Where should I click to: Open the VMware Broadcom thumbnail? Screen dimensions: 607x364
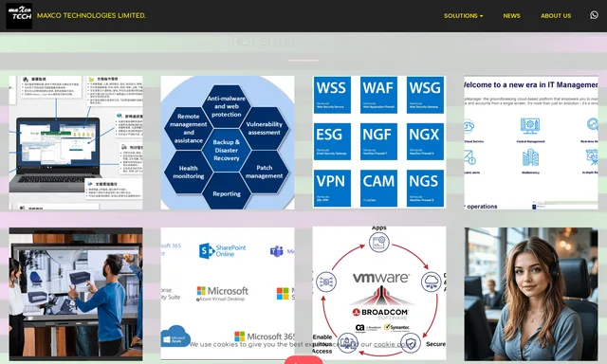379,294
